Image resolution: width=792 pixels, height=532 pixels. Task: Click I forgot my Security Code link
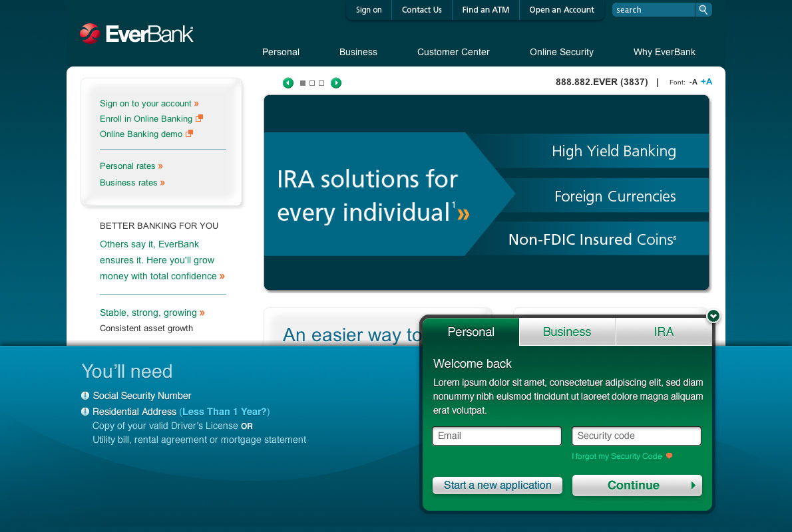point(617,456)
